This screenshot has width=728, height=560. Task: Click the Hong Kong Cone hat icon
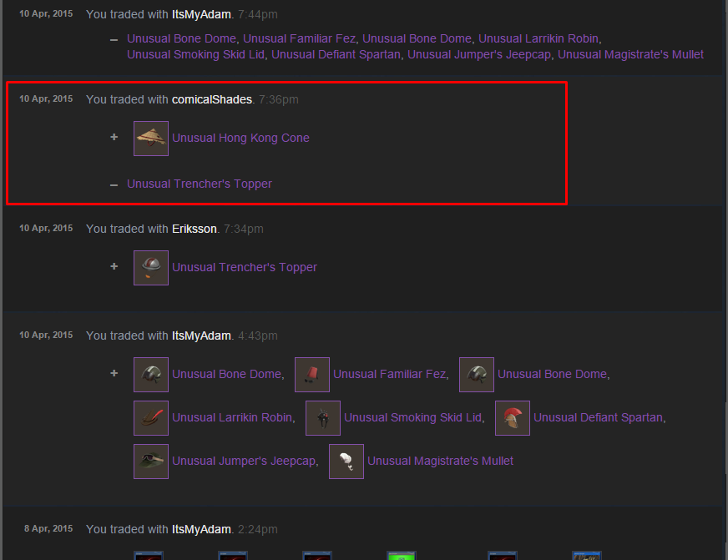[151, 139]
